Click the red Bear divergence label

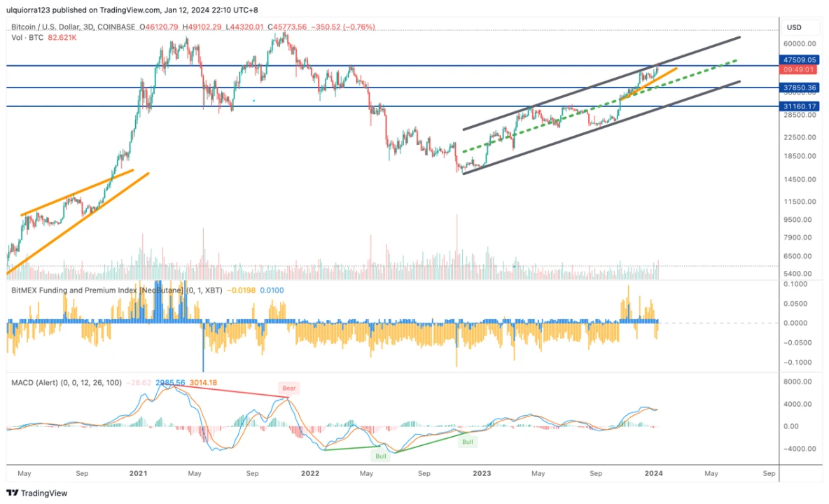coord(288,388)
